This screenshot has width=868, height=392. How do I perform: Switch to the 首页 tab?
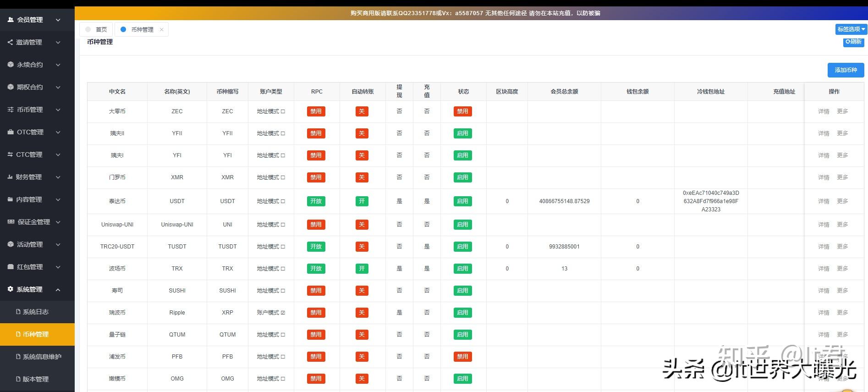[x=97, y=29]
